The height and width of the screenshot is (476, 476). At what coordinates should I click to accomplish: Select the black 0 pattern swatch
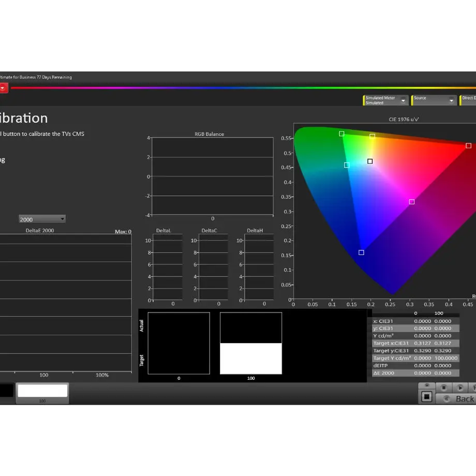(6, 391)
